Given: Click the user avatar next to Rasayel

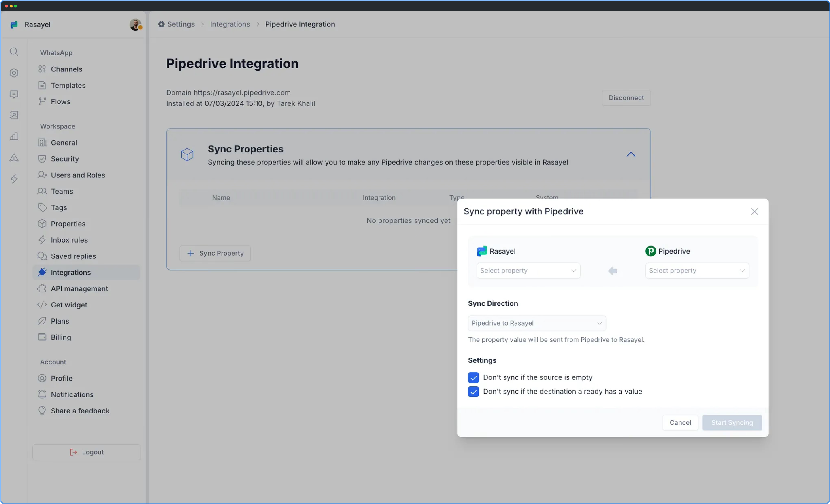Looking at the screenshot, I should click(x=135, y=25).
